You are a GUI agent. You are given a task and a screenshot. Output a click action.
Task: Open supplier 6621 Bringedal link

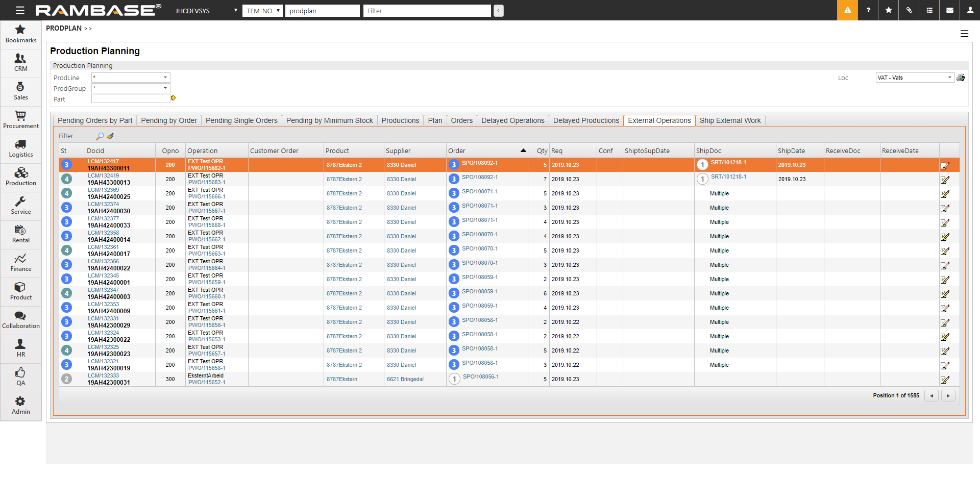click(405, 379)
